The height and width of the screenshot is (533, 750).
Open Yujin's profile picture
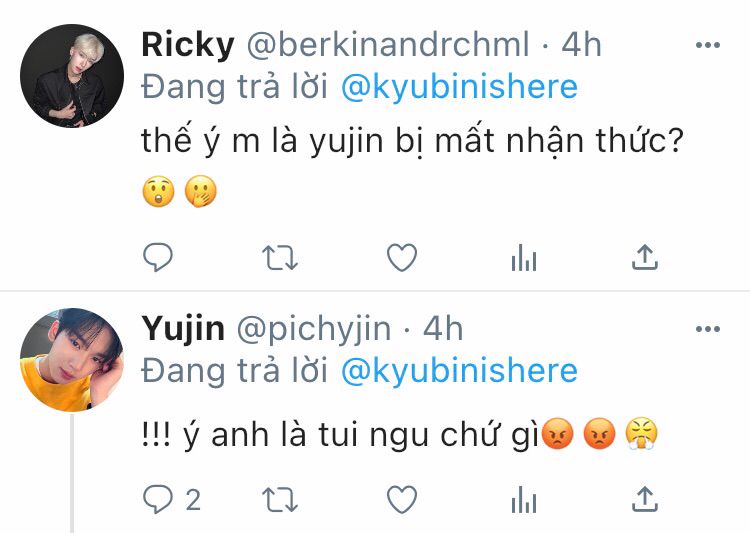click(x=72, y=360)
